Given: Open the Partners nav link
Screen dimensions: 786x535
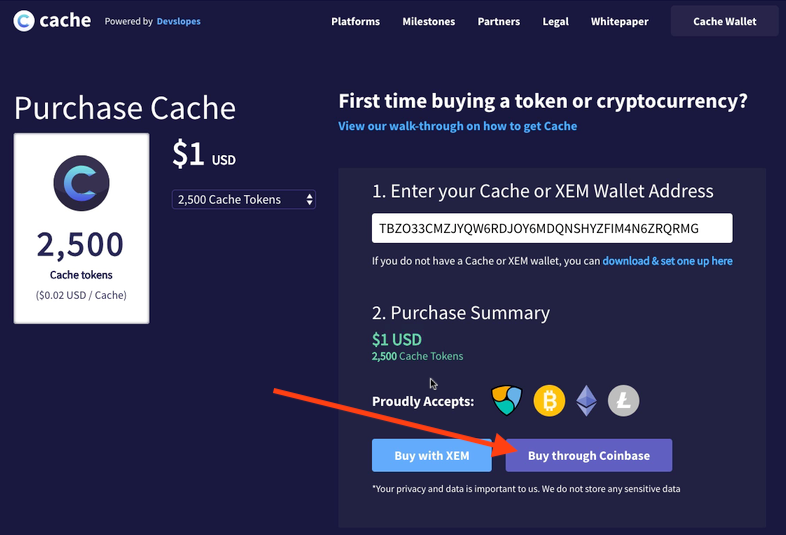Looking at the screenshot, I should coord(498,21).
